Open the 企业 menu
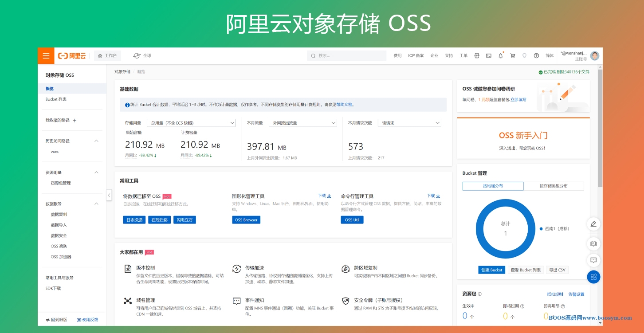The height and width of the screenshot is (333, 644). (434, 56)
